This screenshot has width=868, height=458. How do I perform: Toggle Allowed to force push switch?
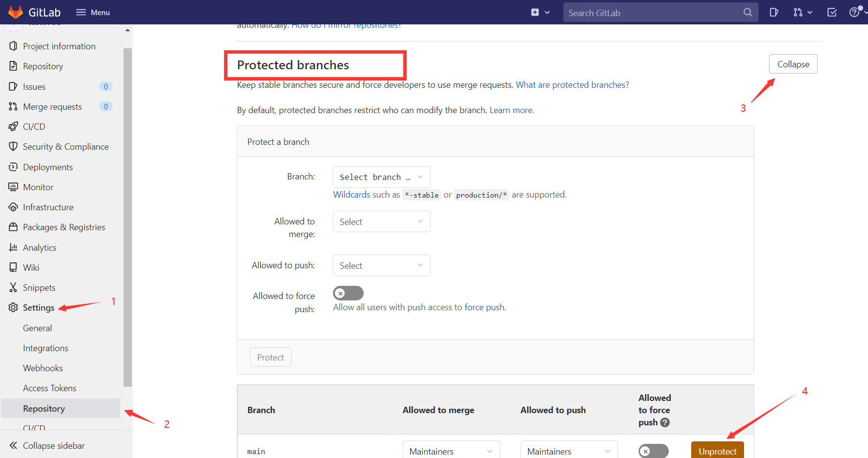point(348,293)
